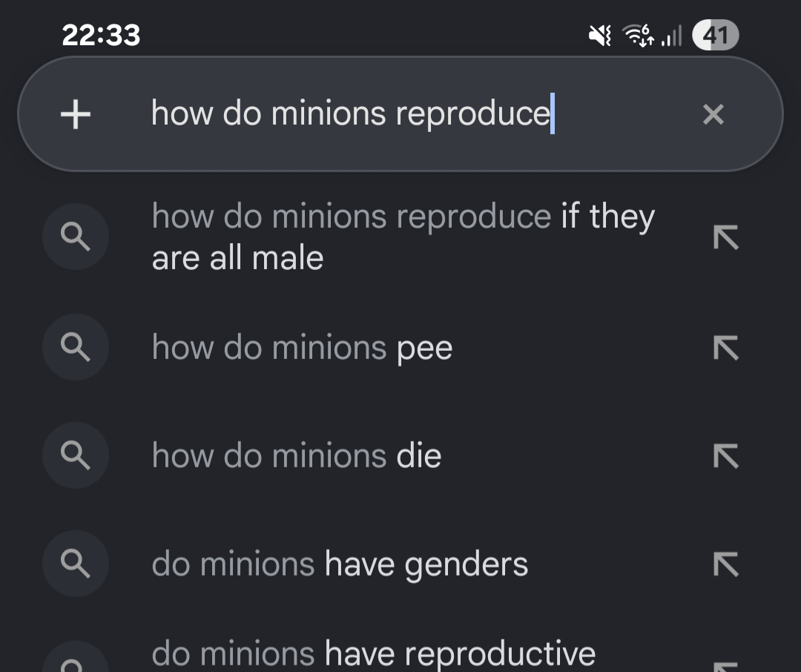Tap the plus icon in search bar

pos(76,114)
